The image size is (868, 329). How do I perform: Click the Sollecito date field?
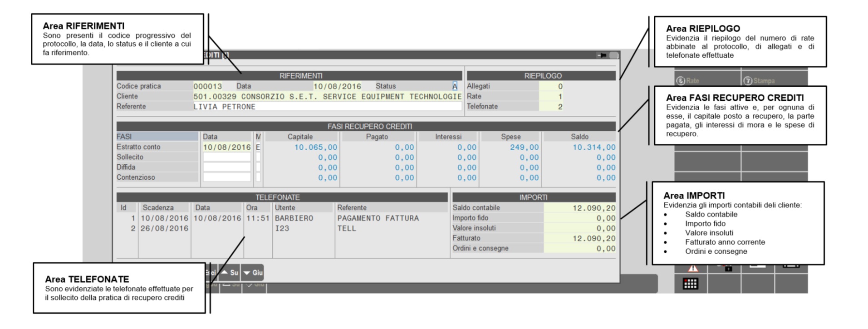pos(226,157)
